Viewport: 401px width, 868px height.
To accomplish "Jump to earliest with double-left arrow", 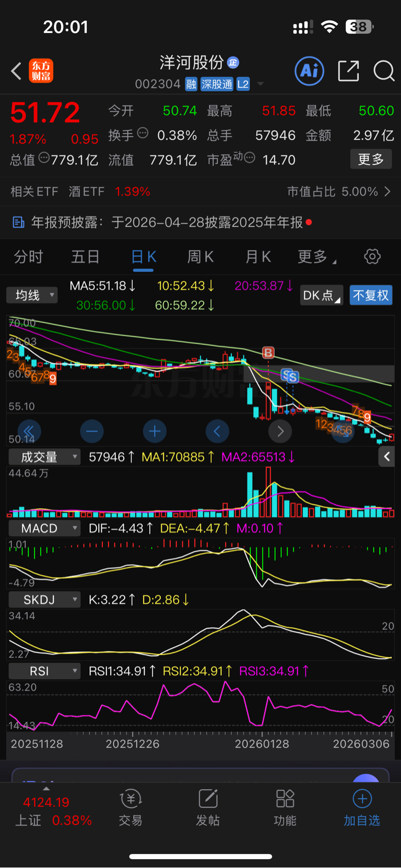I will coord(29,431).
